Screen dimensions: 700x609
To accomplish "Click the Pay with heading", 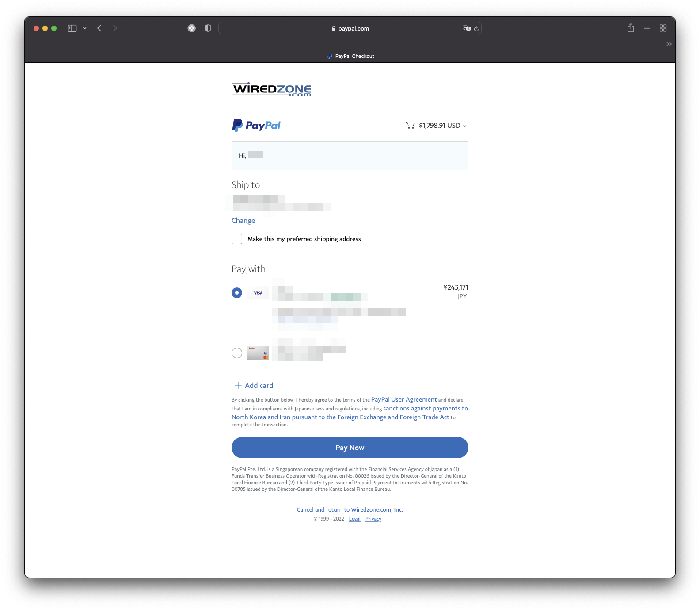I will coord(249,269).
